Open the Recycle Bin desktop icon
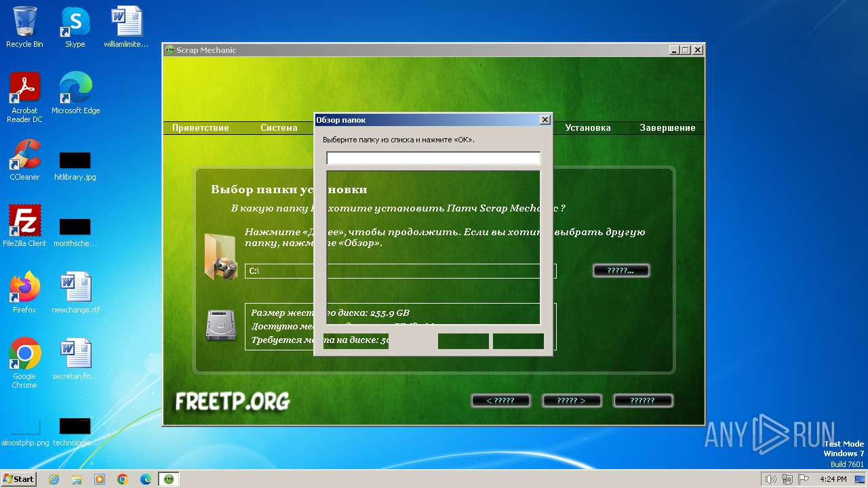This screenshot has height=488, width=868. coord(24,27)
